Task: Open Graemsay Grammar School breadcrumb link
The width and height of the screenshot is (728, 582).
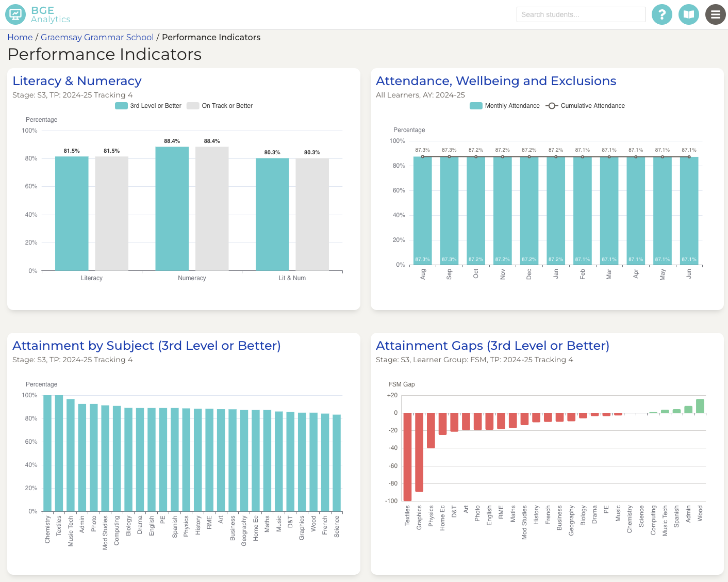Action: 97,37
